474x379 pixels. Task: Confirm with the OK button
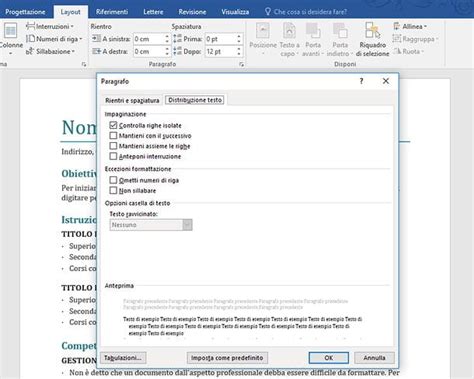click(329, 358)
